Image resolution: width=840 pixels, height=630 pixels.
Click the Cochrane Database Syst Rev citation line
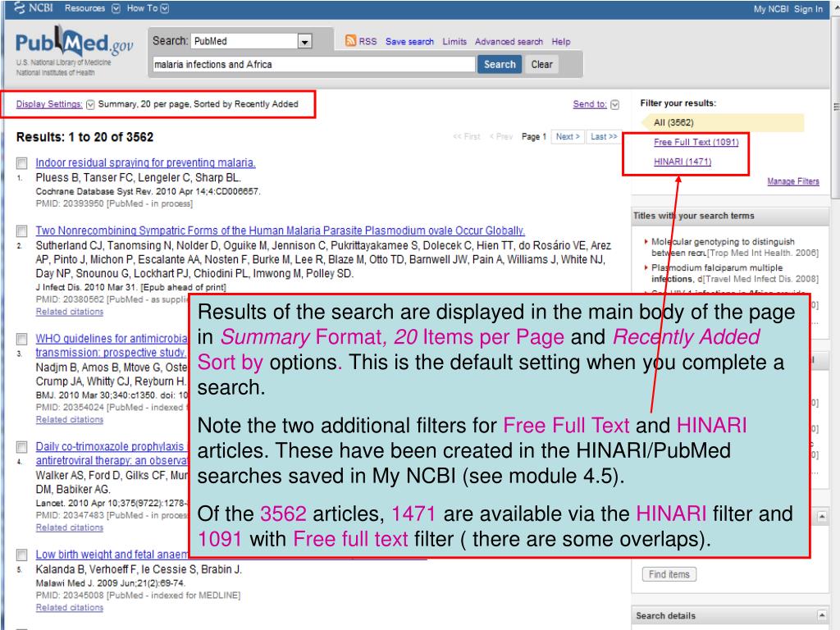[x=148, y=191]
